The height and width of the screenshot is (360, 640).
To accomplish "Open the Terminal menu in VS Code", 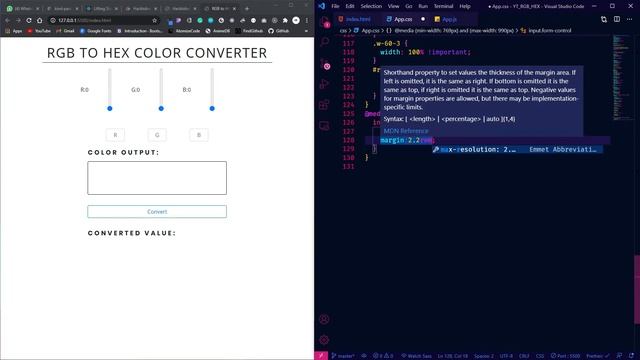I will [443, 6].
